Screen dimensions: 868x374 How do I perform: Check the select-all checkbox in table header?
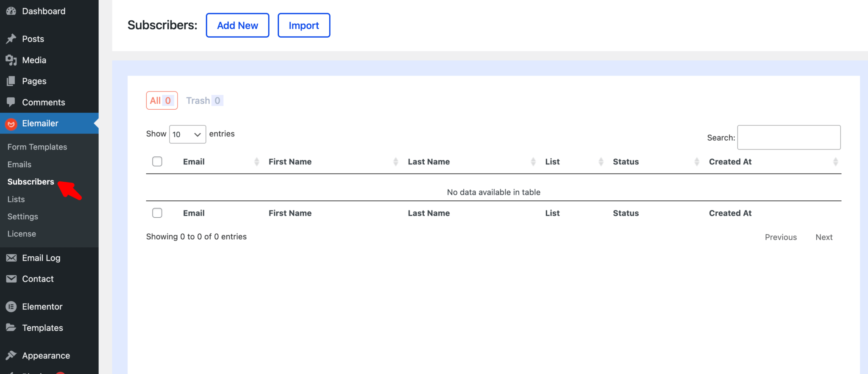(x=157, y=161)
